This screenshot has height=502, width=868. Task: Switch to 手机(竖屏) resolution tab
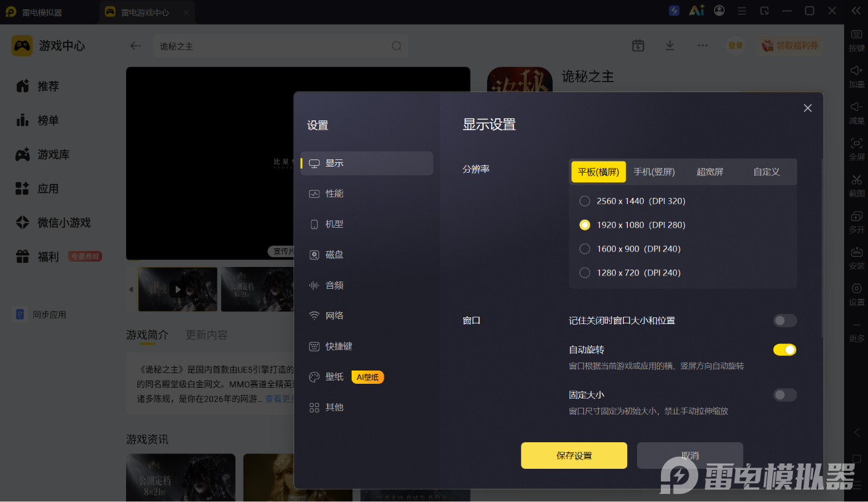coord(654,172)
